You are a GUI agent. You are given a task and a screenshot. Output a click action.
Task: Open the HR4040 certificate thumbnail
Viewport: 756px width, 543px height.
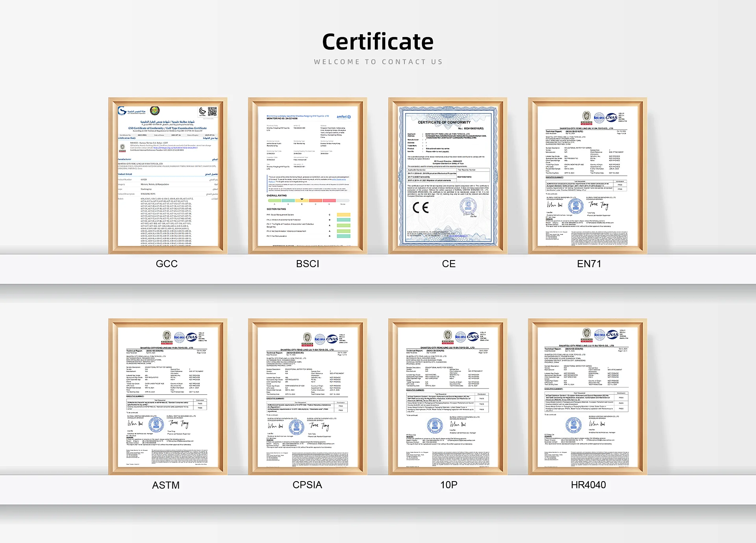[587, 397]
